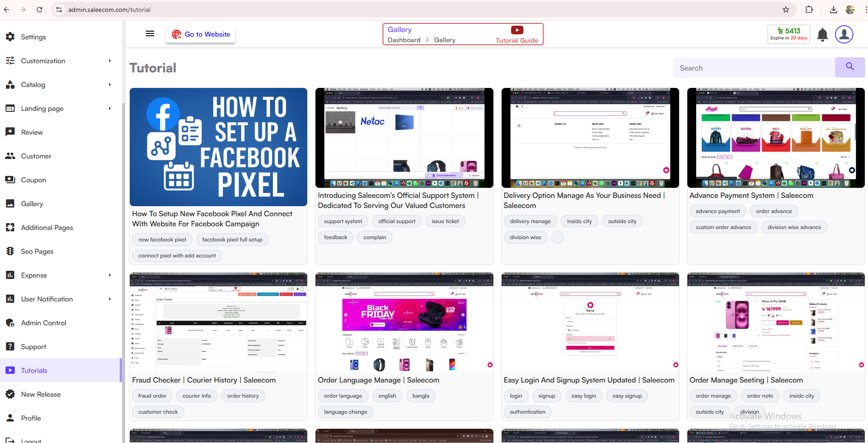Open the notification bell
The width and height of the screenshot is (868, 443).
823,35
